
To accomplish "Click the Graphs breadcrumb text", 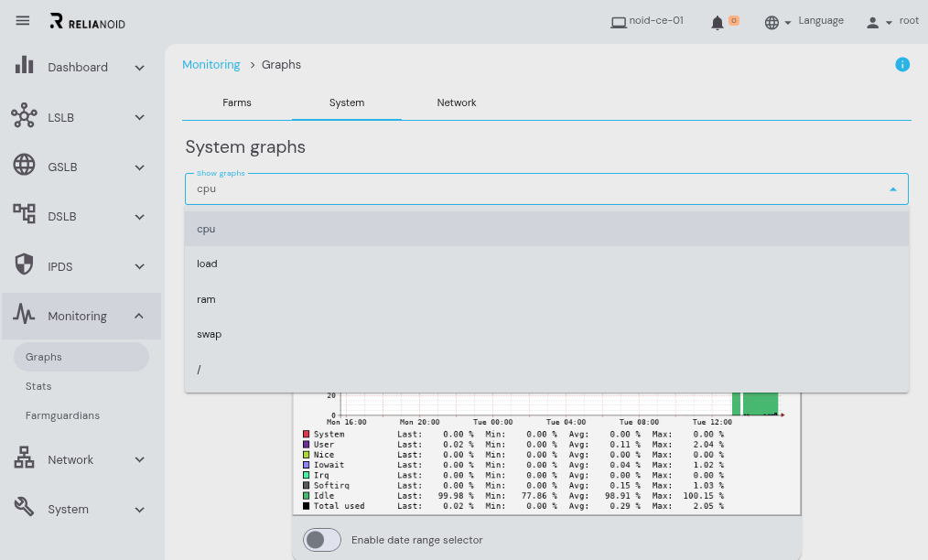I will pos(281,65).
